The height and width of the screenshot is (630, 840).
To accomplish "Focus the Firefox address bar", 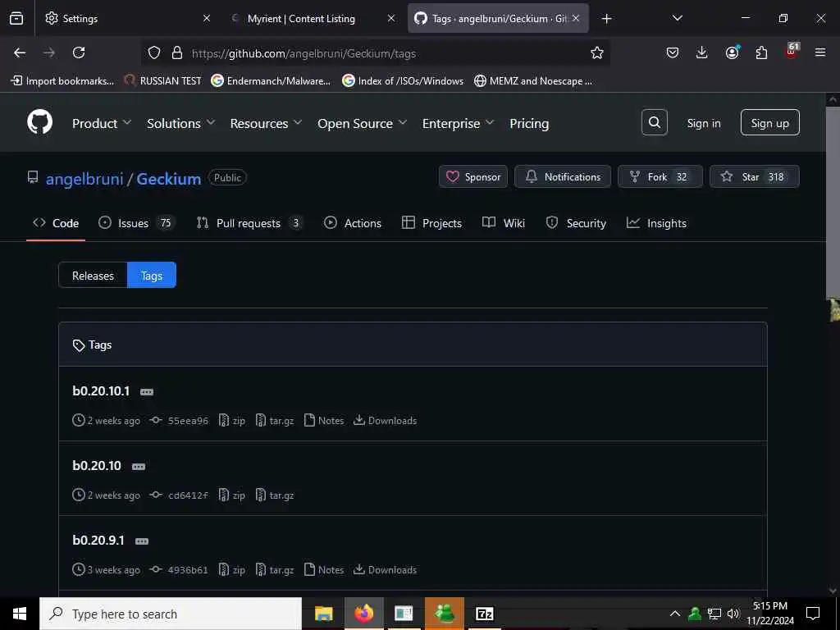I will click(x=375, y=52).
